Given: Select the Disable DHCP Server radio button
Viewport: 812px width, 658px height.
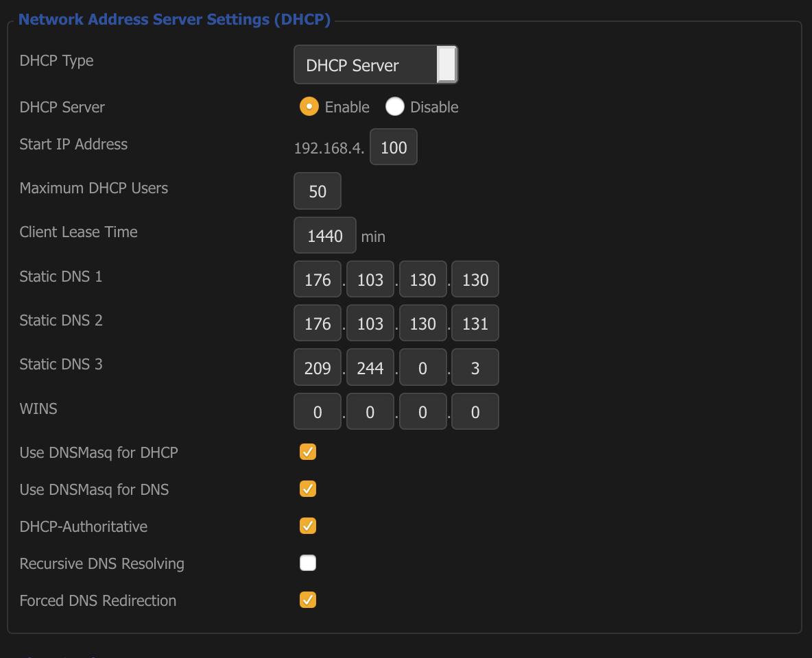Looking at the screenshot, I should click(x=394, y=107).
